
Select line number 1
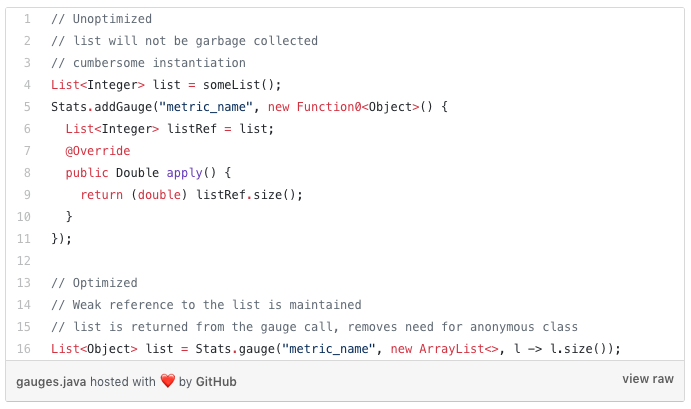click(26, 19)
